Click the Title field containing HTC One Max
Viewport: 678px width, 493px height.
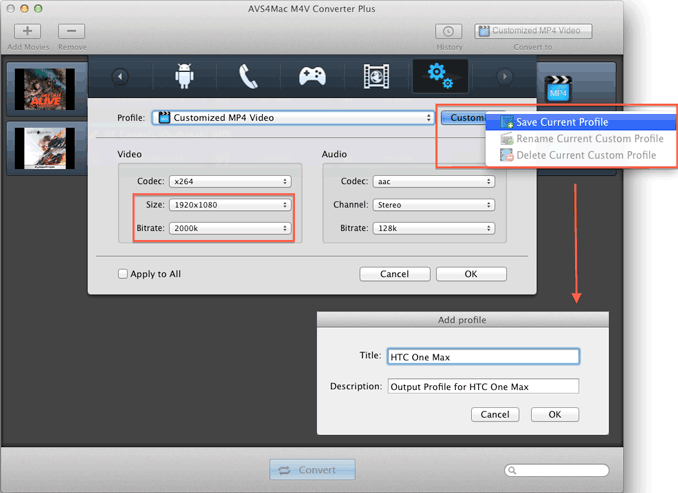[x=483, y=357]
